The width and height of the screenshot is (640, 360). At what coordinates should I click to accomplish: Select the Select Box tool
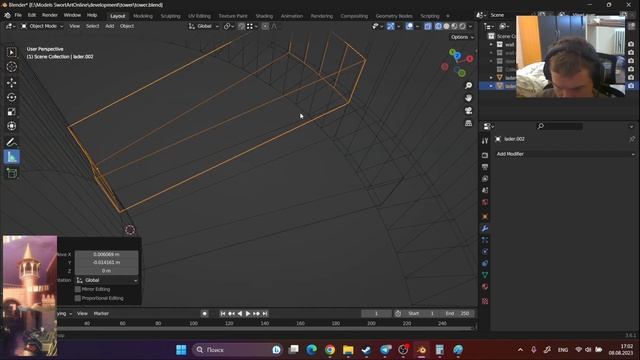11,52
